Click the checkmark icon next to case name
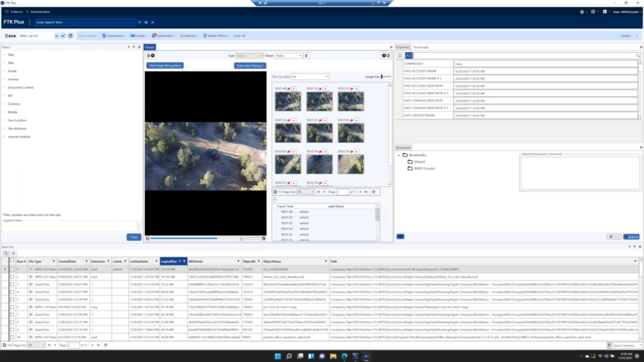This screenshot has width=644, height=362. coord(63,36)
